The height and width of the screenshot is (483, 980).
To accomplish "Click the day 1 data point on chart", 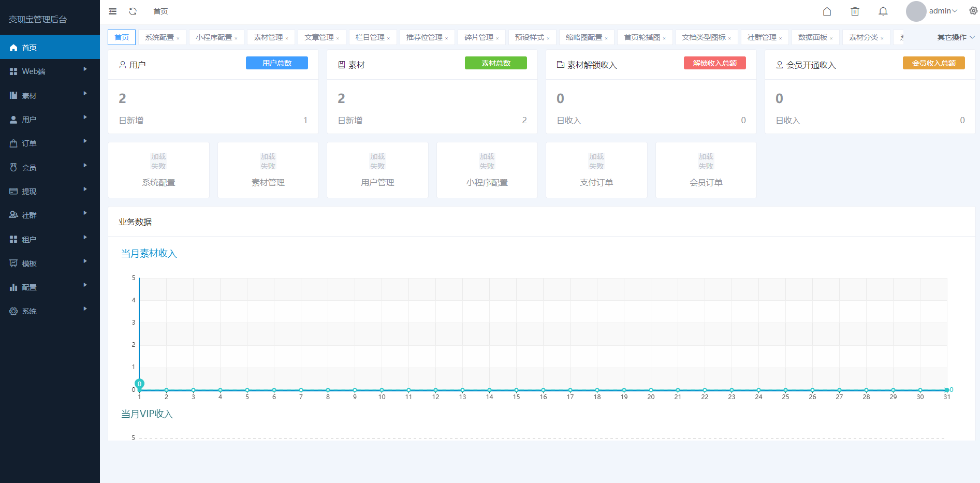I will click(x=139, y=384).
